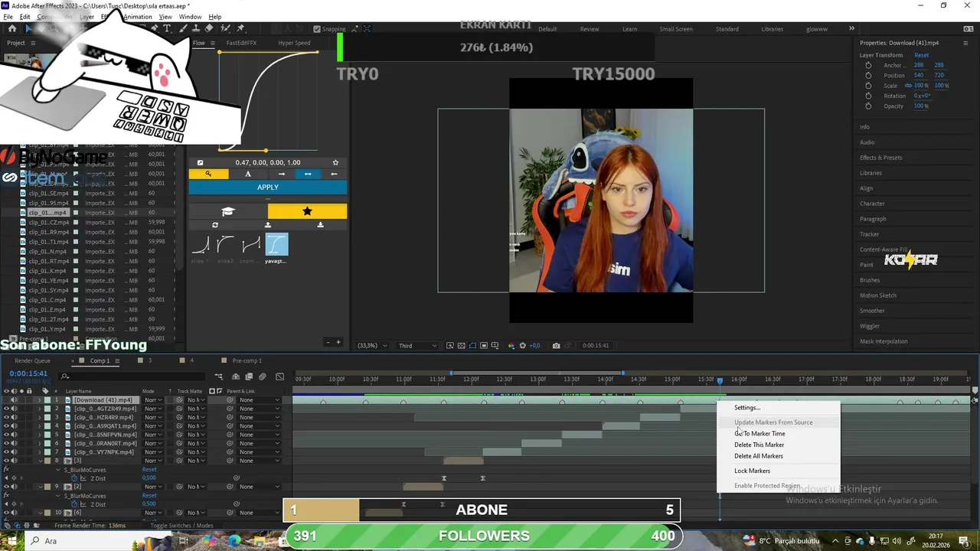980x551 pixels.
Task: Click the Flow import presets download icon
Action: coord(320,225)
